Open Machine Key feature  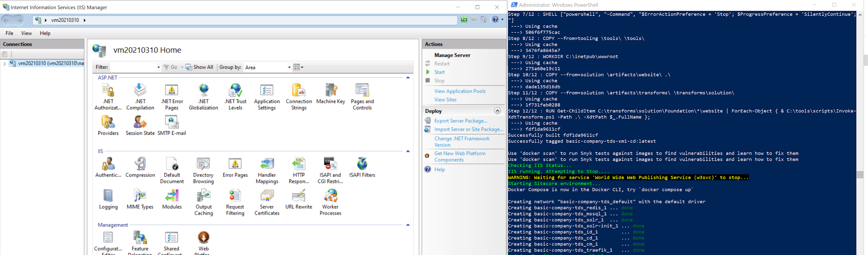click(x=331, y=94)
